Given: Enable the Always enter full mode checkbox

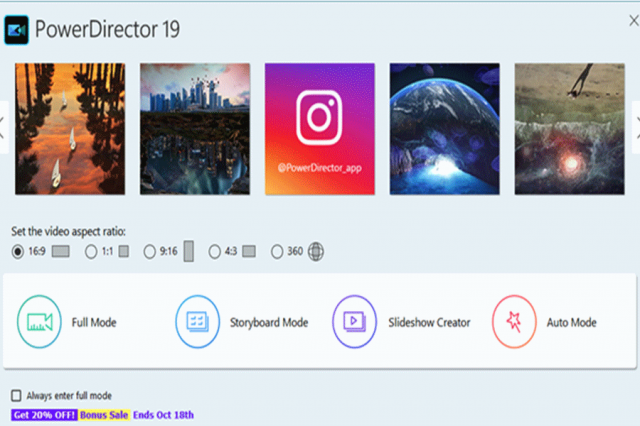Looking at the screenshot, I should point(16,395).
